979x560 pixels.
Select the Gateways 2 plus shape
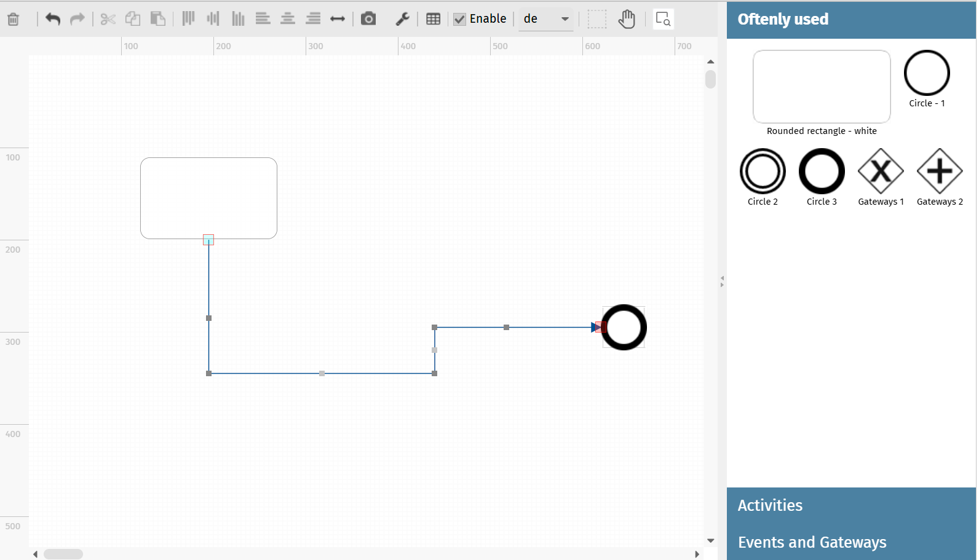940,172
